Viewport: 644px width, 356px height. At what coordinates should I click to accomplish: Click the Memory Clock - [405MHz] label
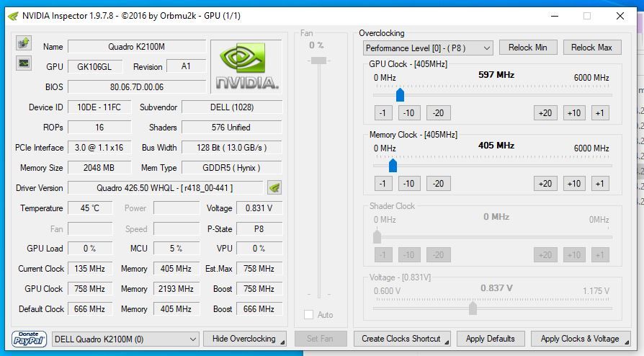(413, 135)
